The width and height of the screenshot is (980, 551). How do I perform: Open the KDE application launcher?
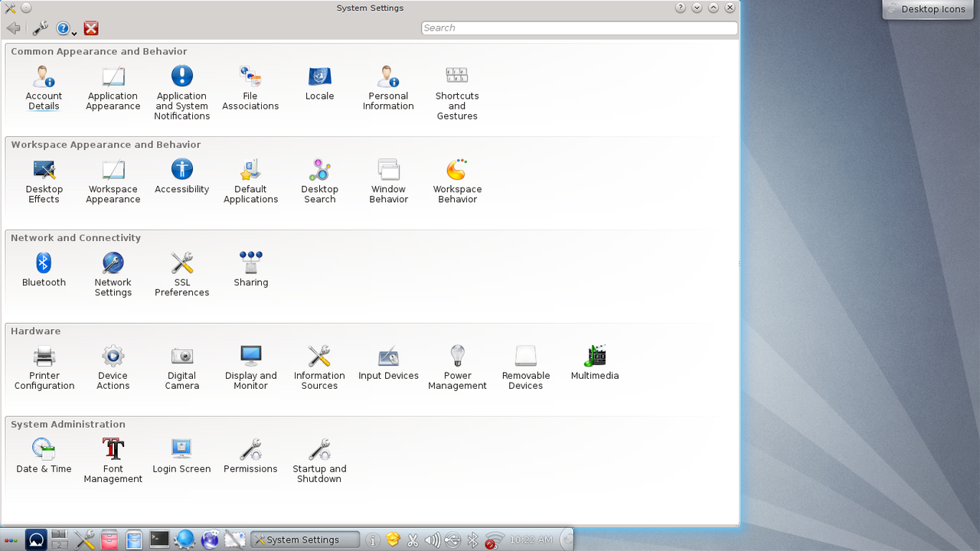click(36, 540)
